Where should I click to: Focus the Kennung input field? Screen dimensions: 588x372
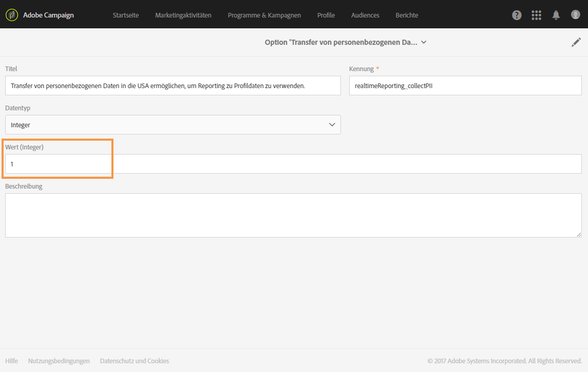pos(465,86)
